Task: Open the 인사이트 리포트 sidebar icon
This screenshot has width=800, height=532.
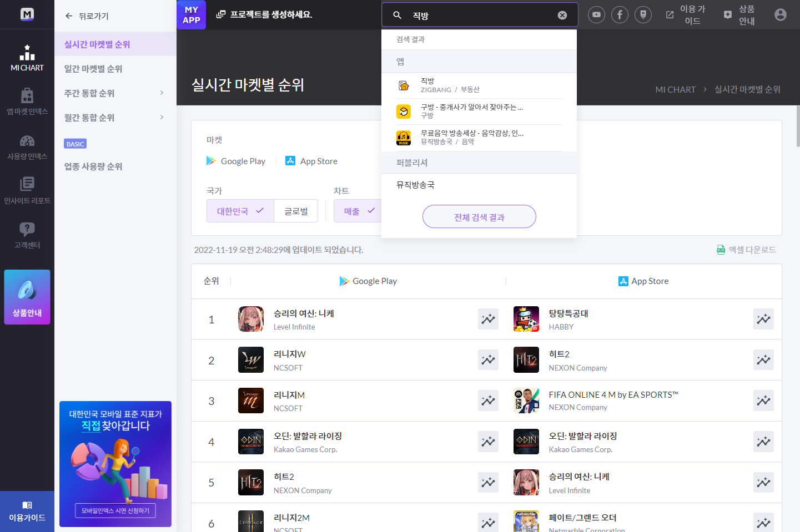Action: click(x=27, y=190)
